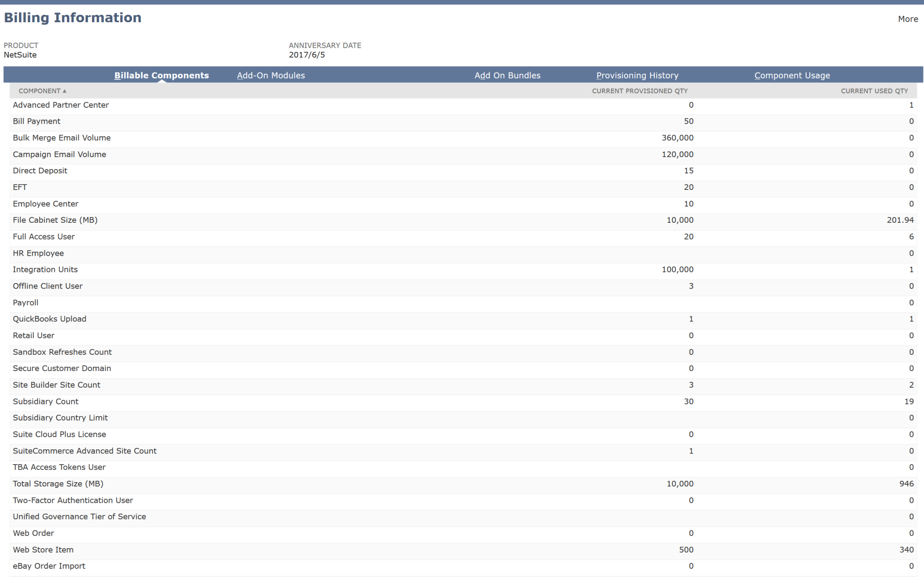Click Subsidiary Country Limit component

pyautogui.click(x=60, y=418)
